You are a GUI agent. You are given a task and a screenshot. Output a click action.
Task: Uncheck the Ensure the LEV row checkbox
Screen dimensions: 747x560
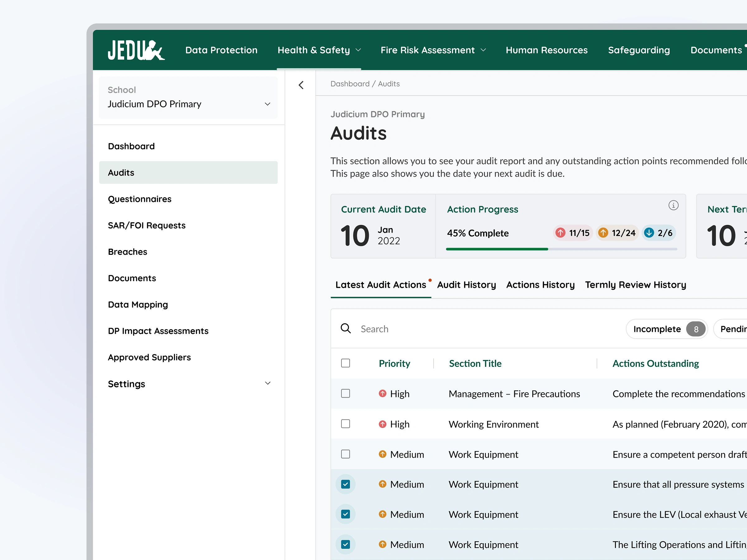pos(345,514)
